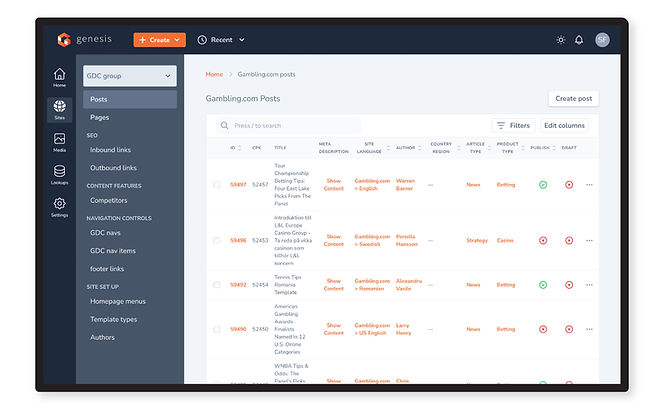Click draft status icon for post 59490
This screenshot has width=664, height=408.
coord(569,329)
